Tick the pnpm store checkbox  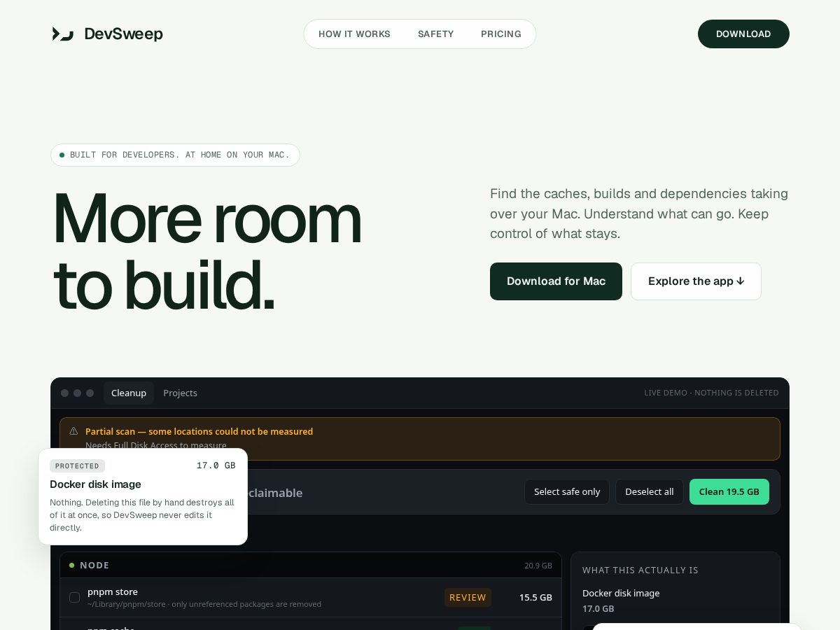click(x=75, y=597)
